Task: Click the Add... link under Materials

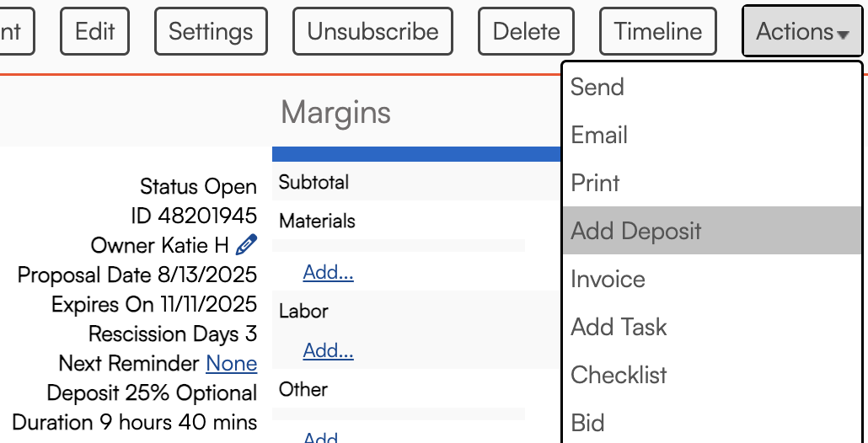Action: click(328, 272)
